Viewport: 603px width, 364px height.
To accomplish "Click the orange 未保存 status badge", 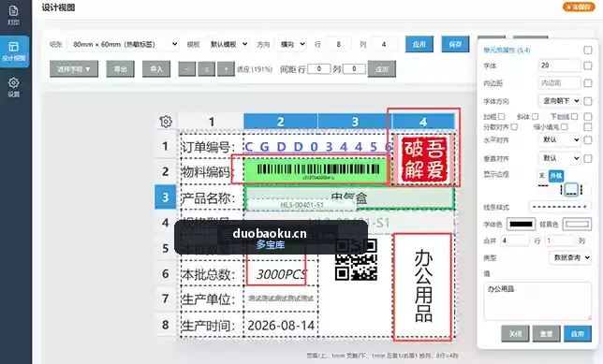I will tap(579, 7).
